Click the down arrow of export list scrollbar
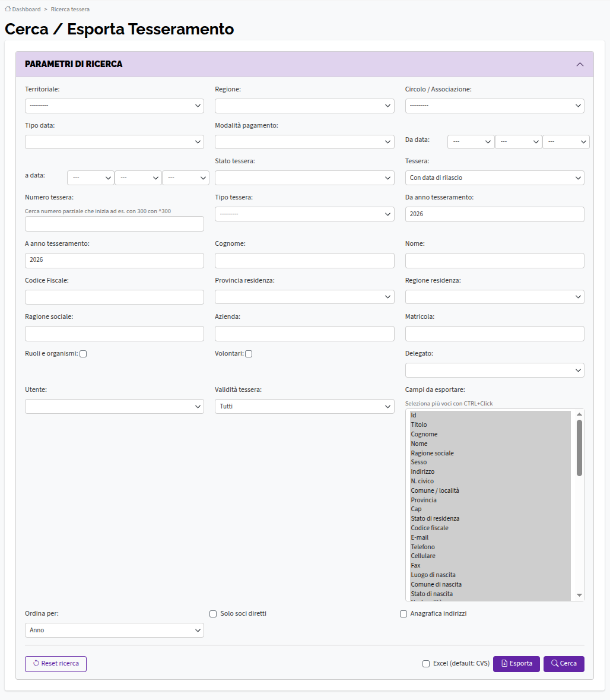Viewport: 610px width, 700px height. click(x=579, y=595)
